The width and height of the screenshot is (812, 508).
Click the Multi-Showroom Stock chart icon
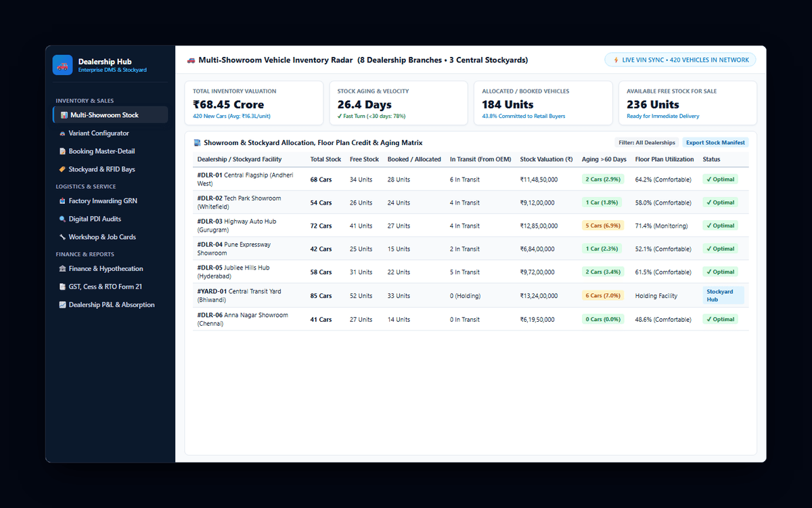[64, 115]
